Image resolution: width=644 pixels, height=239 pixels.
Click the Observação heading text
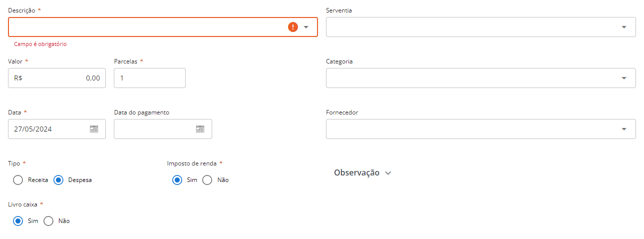[356, 172]
